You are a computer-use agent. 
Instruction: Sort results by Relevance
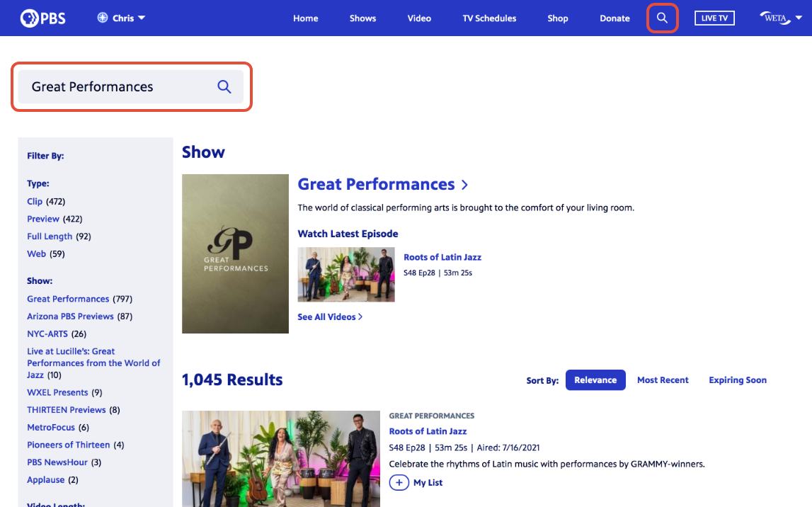click(595, 380)
